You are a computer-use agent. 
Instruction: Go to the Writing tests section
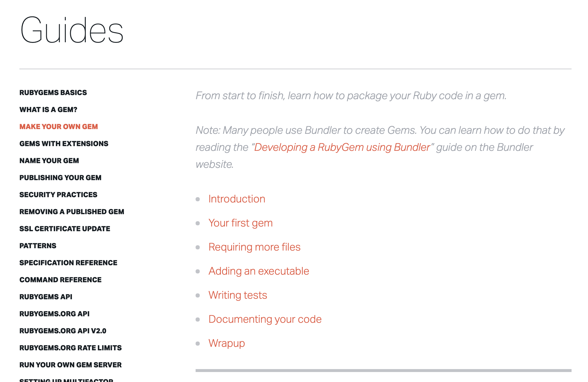click(x=238, y=295)
